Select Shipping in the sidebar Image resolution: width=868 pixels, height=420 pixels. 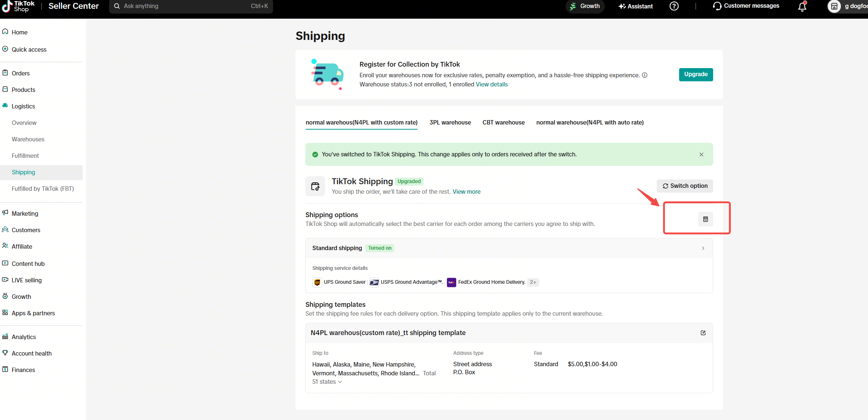41,172
